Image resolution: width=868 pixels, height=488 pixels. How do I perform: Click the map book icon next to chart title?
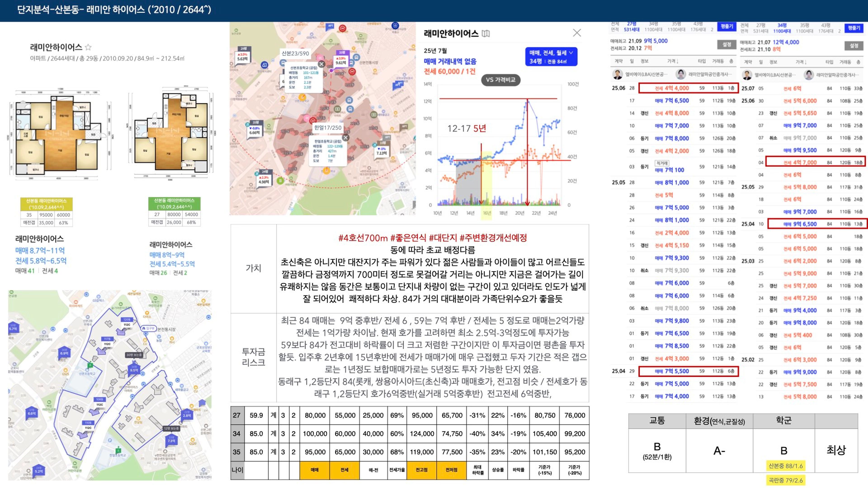(x=486, y=33)
